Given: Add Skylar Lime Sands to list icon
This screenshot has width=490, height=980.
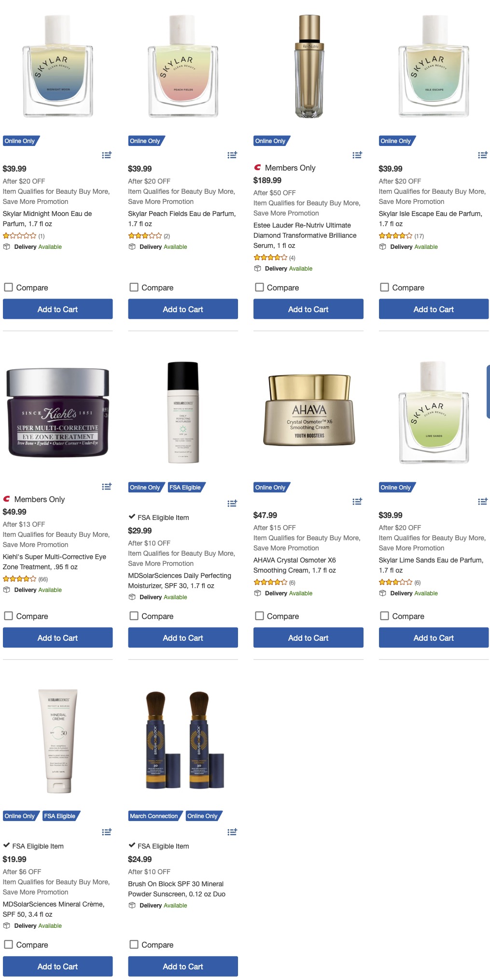Looking at the screenshot, I should click(x=483, y=502).
